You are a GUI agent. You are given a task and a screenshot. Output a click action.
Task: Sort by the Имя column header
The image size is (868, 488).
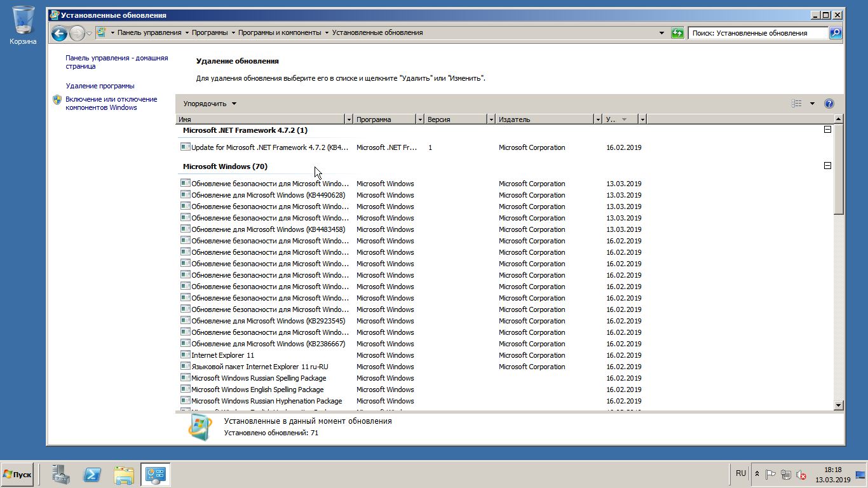(260, 119)
